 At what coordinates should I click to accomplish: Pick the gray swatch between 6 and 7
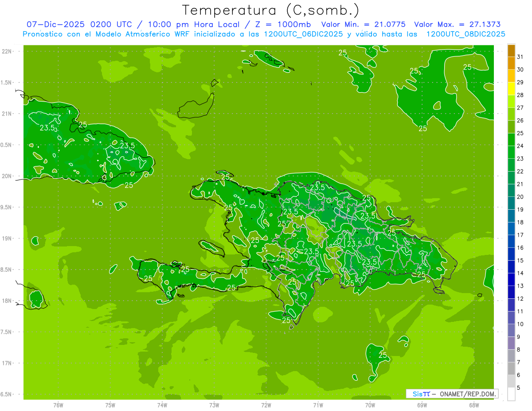(x=511, y=369)
